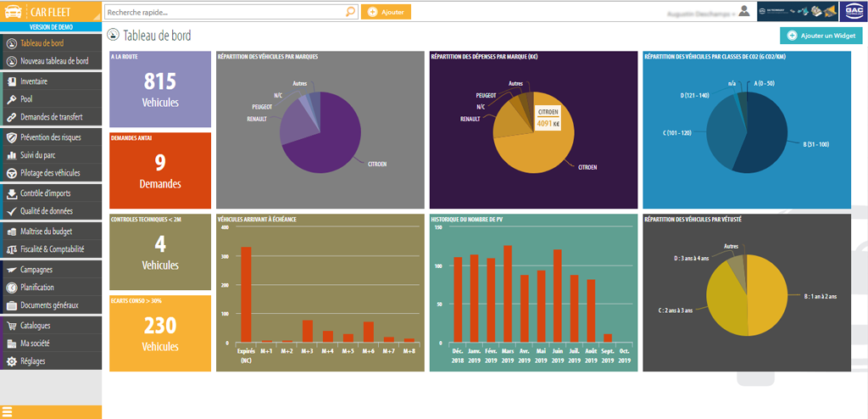Open the 815 Vehicules à la route tile
Screen dimensions: 868x419
pos(160,89)
